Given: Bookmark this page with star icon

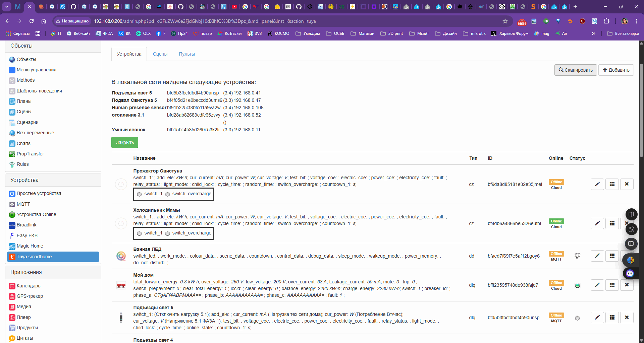Looking at the screenshot, I should coord(505,21).
